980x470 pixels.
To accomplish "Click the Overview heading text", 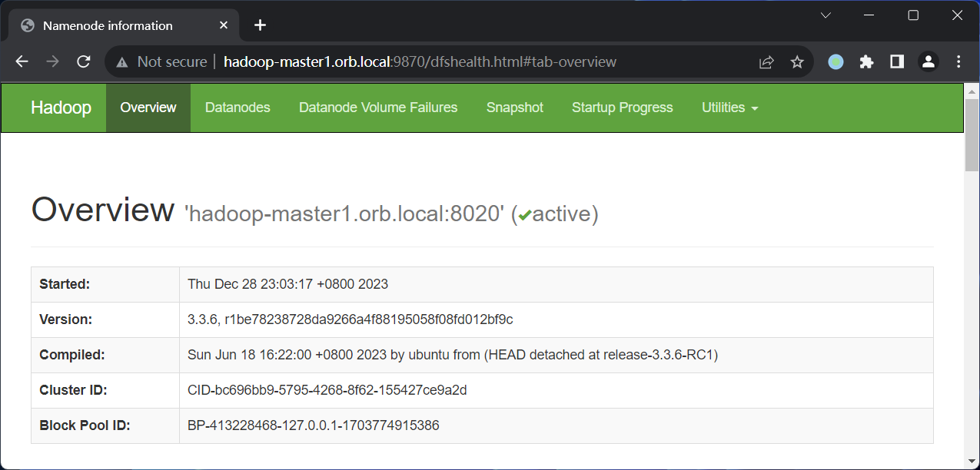I will [102, 209].
